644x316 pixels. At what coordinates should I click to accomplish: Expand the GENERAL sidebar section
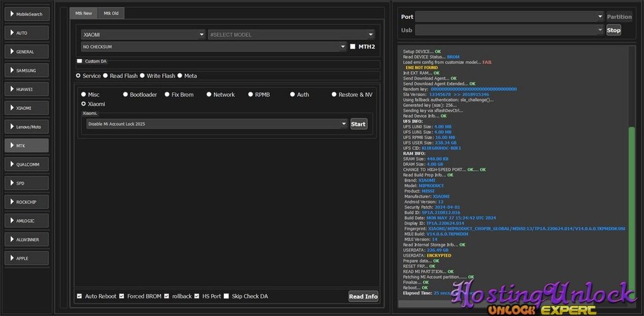(27, 52)
